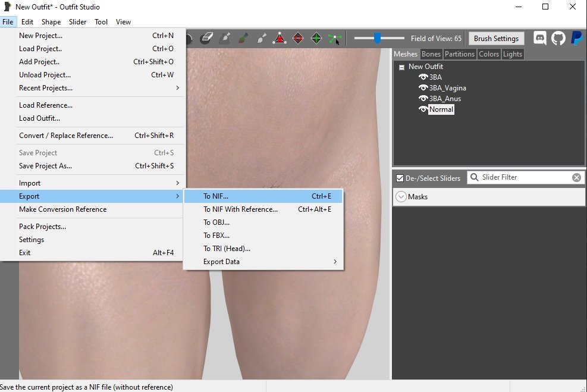This screenshot has width=587, height=392.
Task: Open the GitHub icon in the toolbar
Action: click(558, 39)
